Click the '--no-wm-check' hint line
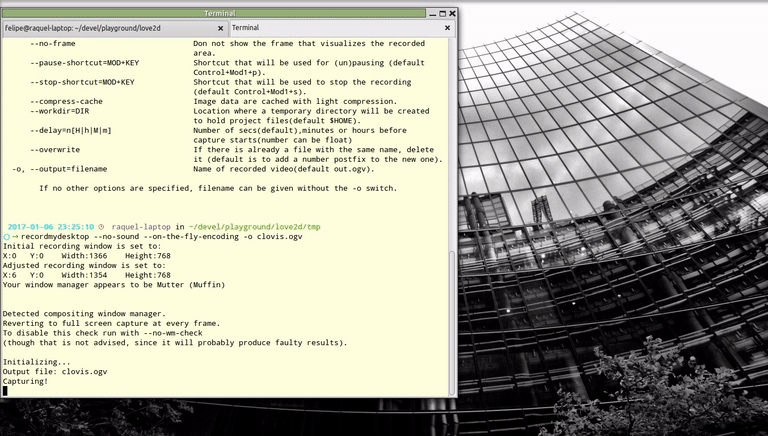768x436 pixels. [x=102, y=333]
